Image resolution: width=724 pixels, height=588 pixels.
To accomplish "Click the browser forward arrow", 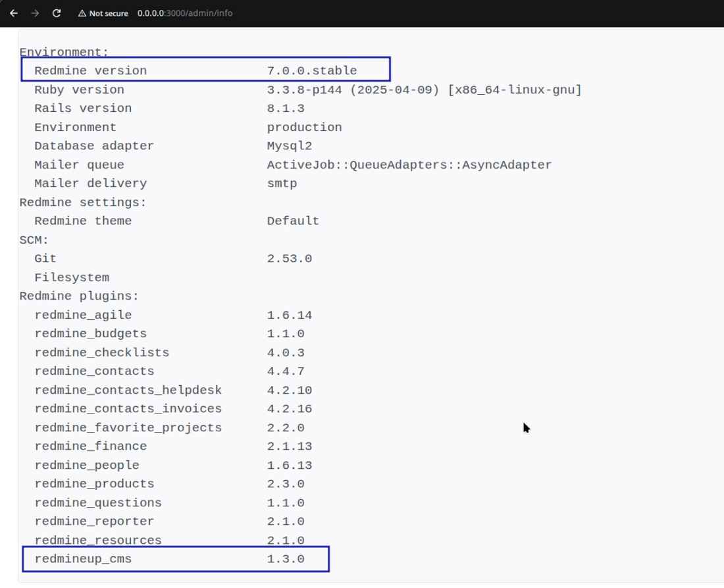I will [35, 13].
